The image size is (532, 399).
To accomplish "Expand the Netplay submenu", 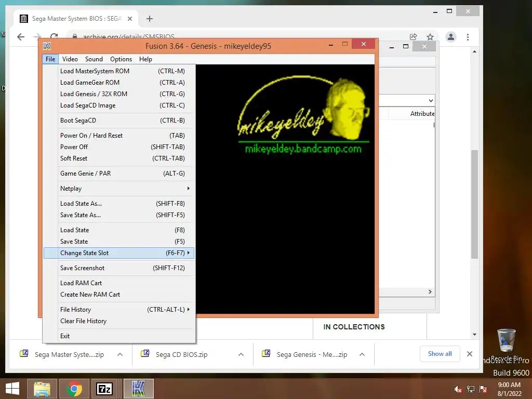I will 119,189.
